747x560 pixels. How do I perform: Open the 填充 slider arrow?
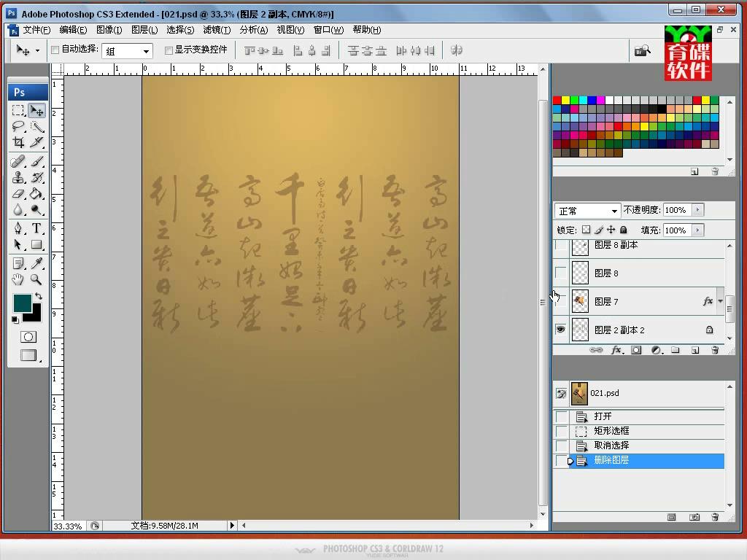tap(697, 230)
